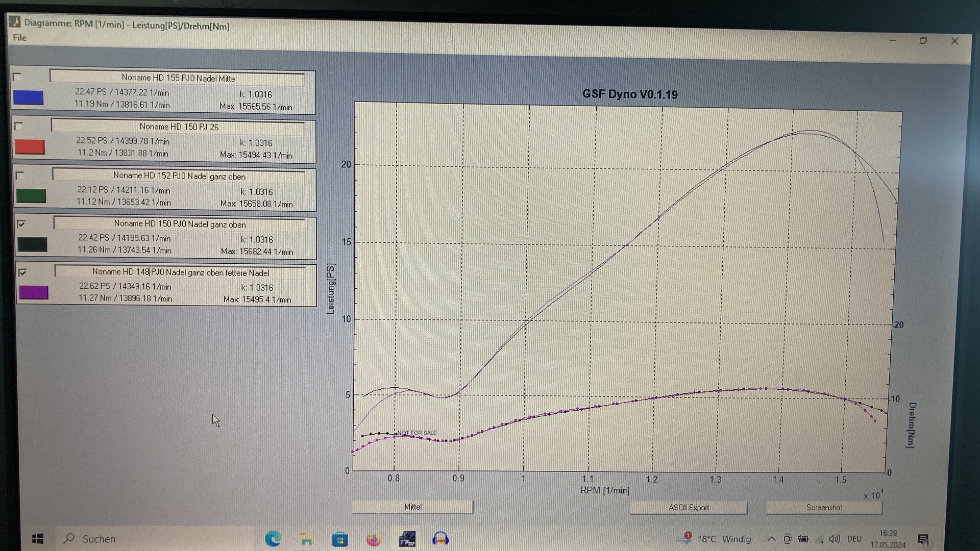Viewport: 980px width, 551px height.
Task: Click the Screenshot button
Action: [824, 507]
